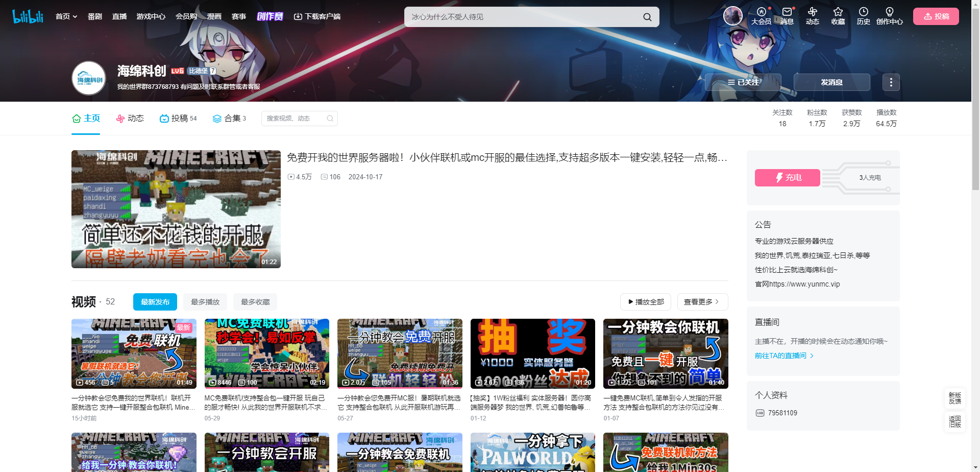Screen dimensions: 980x472
Task: Switch to the 主页 tab
Action: click(86, 119)
